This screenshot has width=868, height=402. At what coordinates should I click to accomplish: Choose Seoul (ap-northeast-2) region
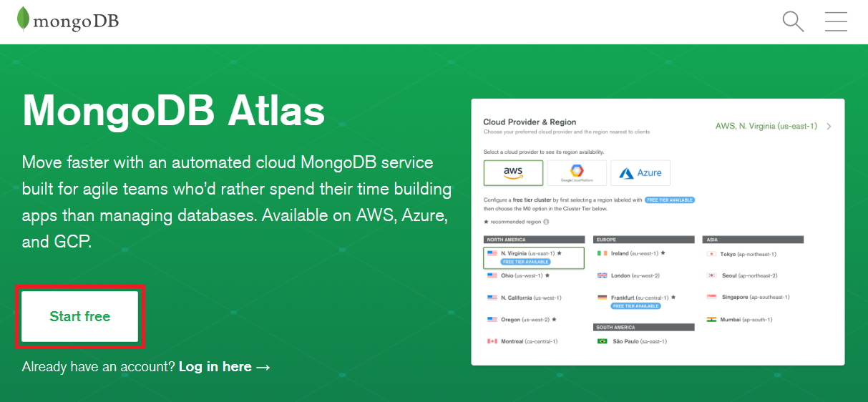coord(742,275)
